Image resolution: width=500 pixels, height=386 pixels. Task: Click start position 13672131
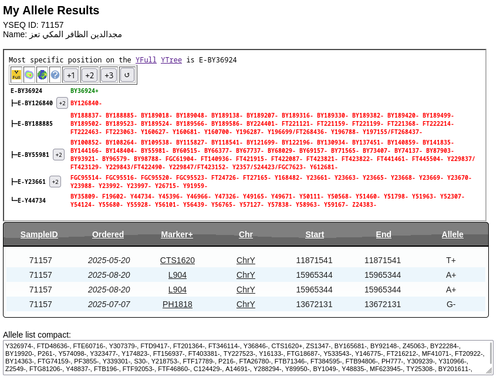(314, 304)
